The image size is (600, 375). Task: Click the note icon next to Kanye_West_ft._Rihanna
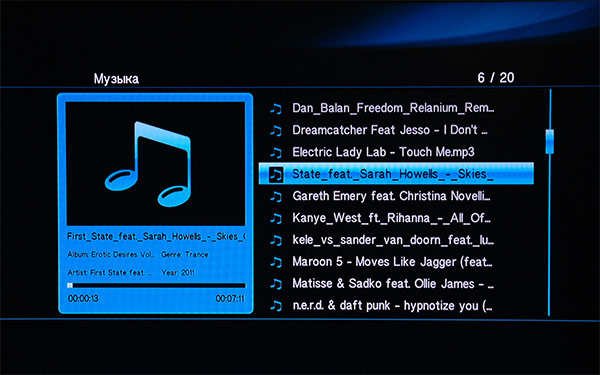pos(276,218)
